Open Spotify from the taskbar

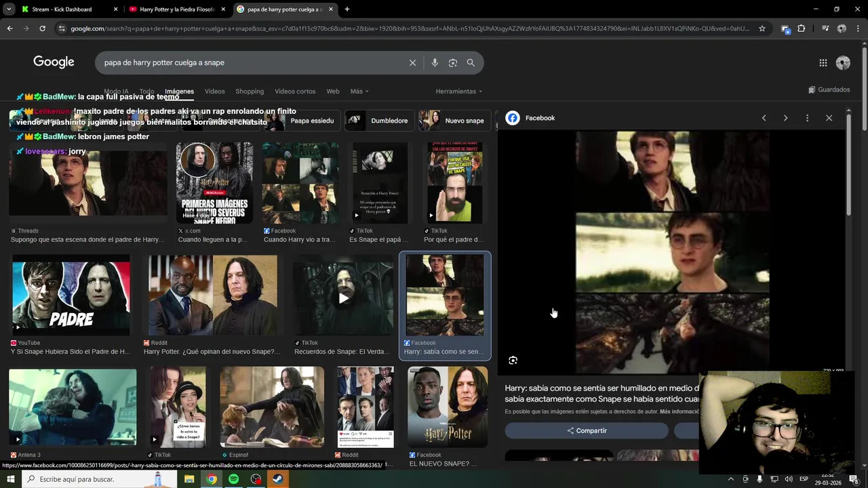pyautogui.click(x=233, y=479)
